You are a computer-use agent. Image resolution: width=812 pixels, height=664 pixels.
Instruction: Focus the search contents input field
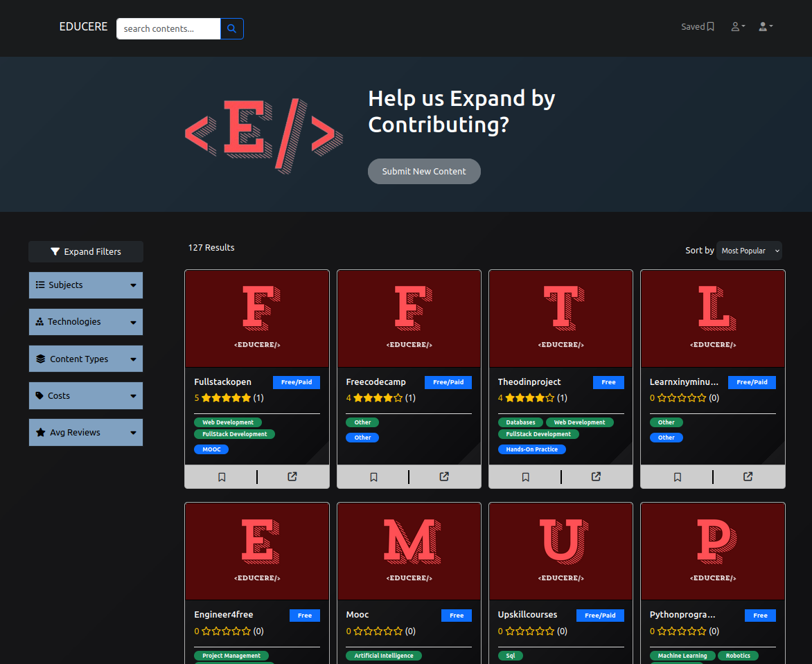tap(168, 28)
